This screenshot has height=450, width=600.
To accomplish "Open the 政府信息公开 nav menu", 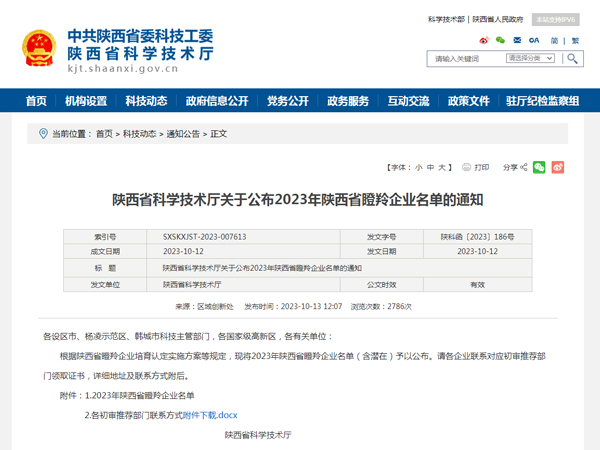I will point(217,101).
